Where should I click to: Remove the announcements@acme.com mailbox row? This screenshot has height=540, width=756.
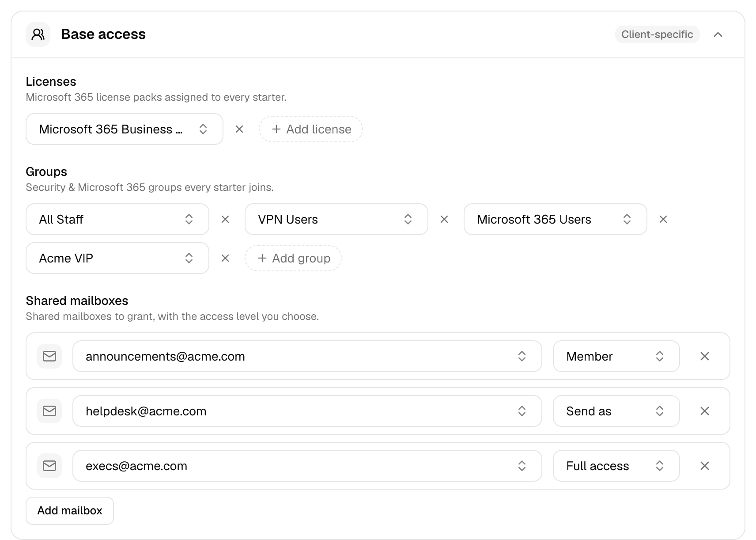coord(705,356)
